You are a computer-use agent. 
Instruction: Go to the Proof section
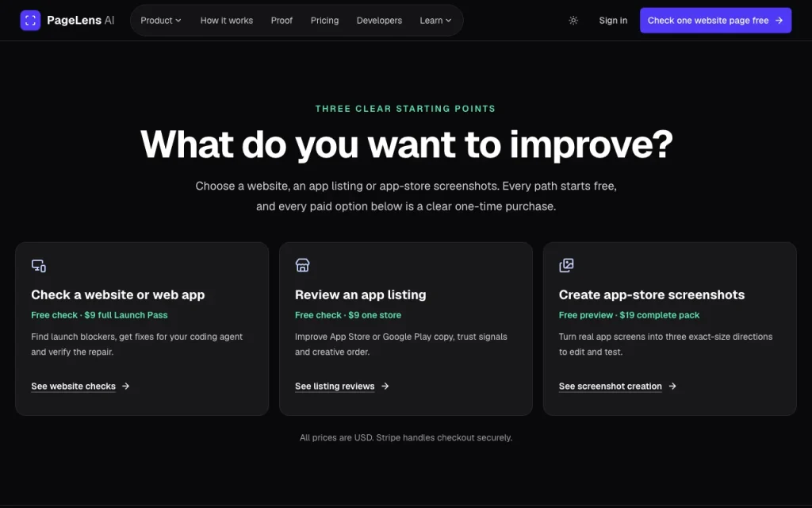tap(282, 20)
